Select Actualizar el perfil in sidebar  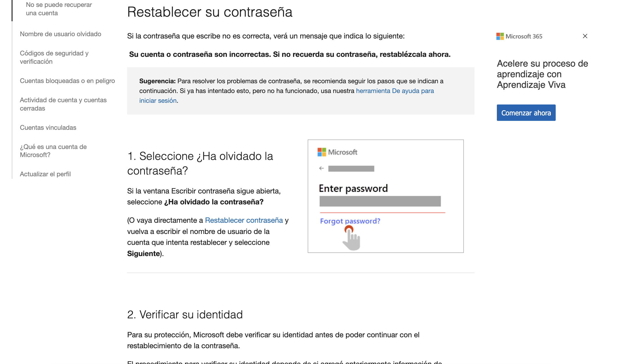[x=45, y=174]
